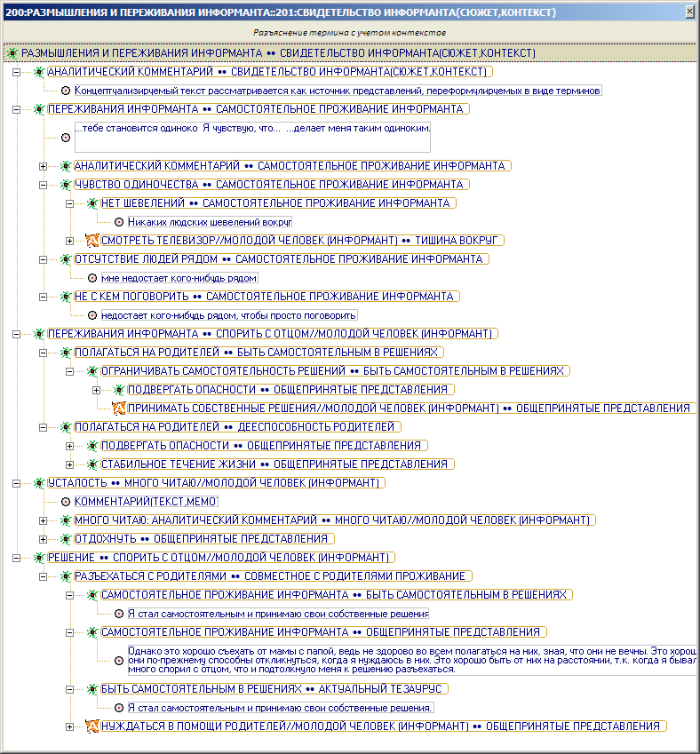Click the node icon beside ПЕРЕЖИВАНИЯ ИНФОРМАНТА •• САМОСТОЯТЕЛЬНОЕ ПРОЖИВАНИЕ
This screenshot has width=700, height=754.
tap(39, 109)
